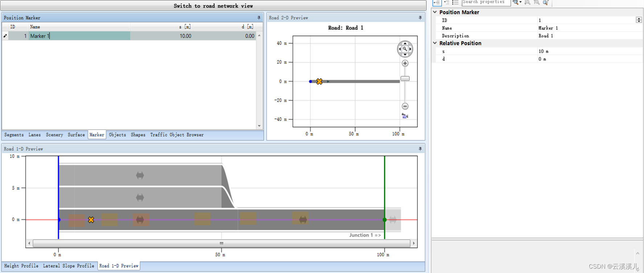Screen dimensions: 644x273
Task: Pan down in the 2-D preview navigator
Action: pyautogui.click(x=405, y=54)
